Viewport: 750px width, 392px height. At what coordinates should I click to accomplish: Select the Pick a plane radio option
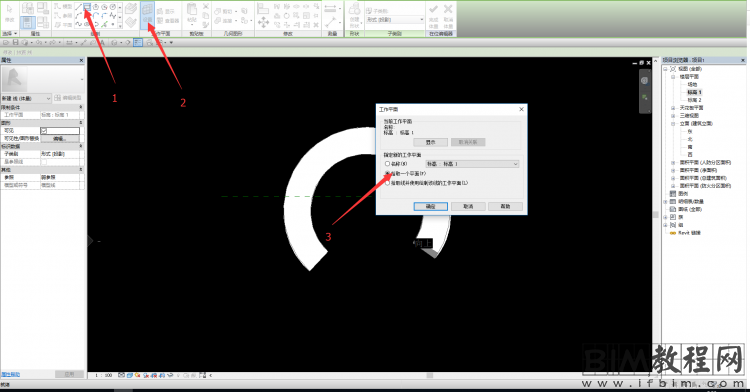[387, 174]
